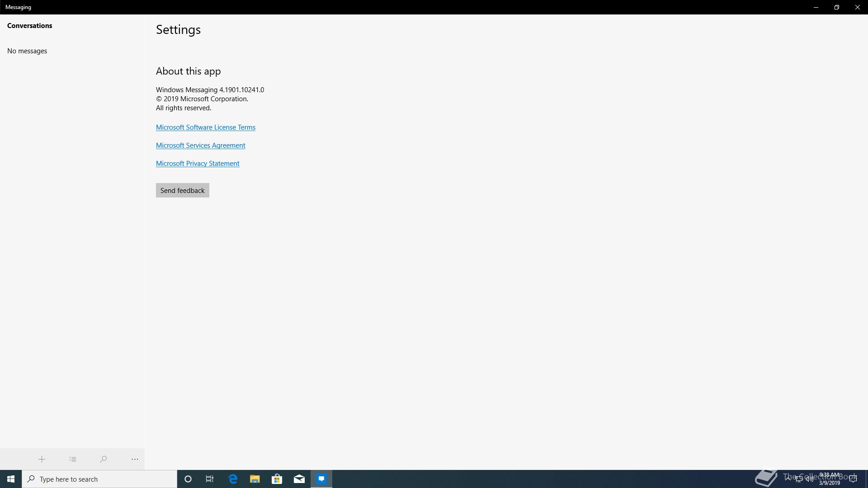Click the Conversations header
Image resolution: width=868 pixels, height=488 pixels.
click(30, 26)
